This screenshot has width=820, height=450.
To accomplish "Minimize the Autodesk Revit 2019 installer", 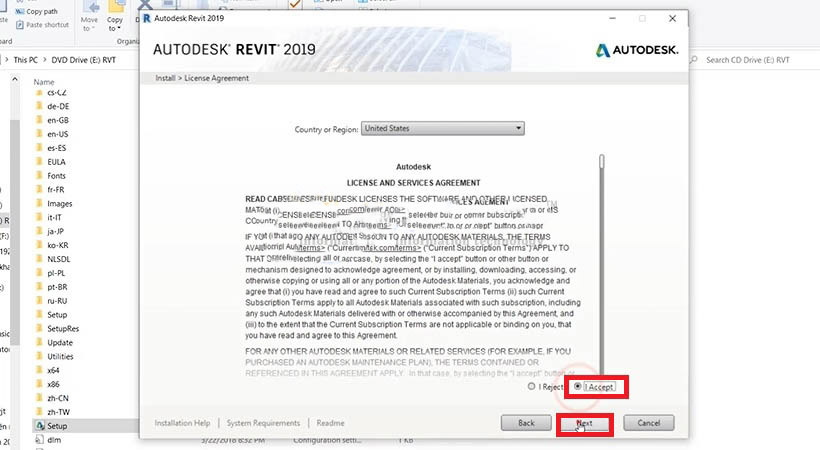I will point(612,18).
